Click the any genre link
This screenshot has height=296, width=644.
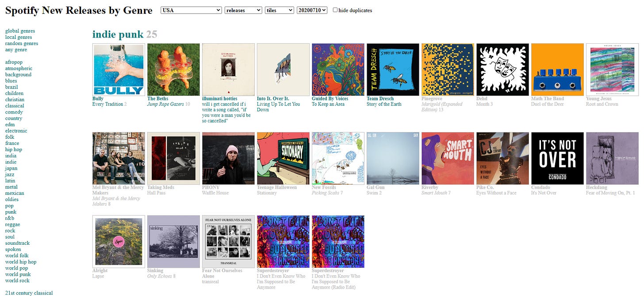pos(16,49)
